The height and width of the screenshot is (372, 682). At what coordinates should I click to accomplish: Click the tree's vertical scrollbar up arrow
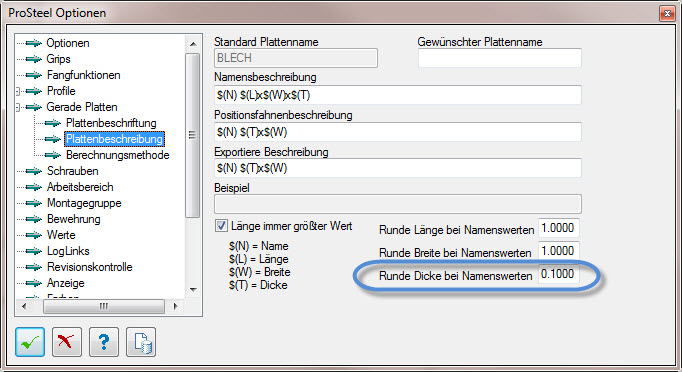194,44
